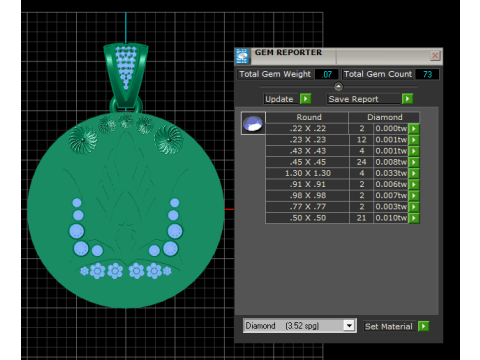This screenshot has height=360, width=480.
Task: Close the Gem Reporter window
Action: 435,55
